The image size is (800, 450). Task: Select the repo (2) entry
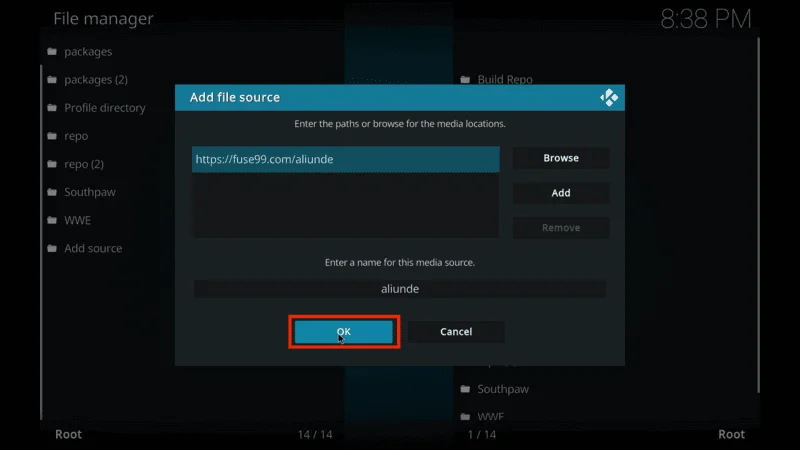(84, 164)
